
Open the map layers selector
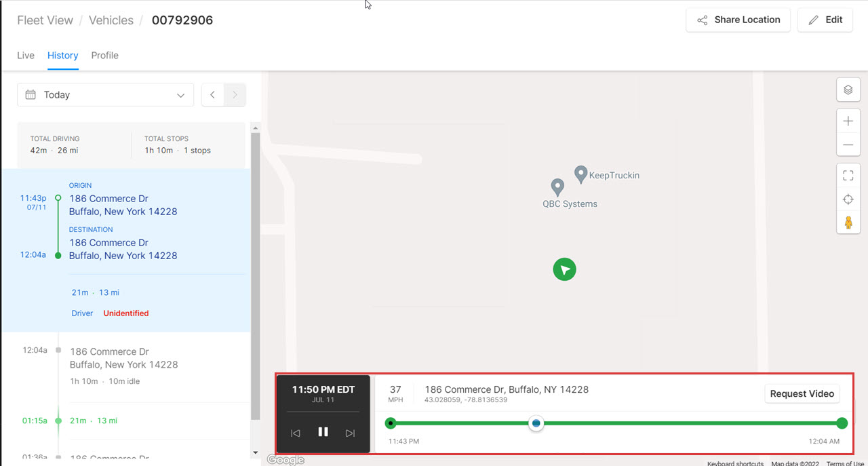coord(848,89)
